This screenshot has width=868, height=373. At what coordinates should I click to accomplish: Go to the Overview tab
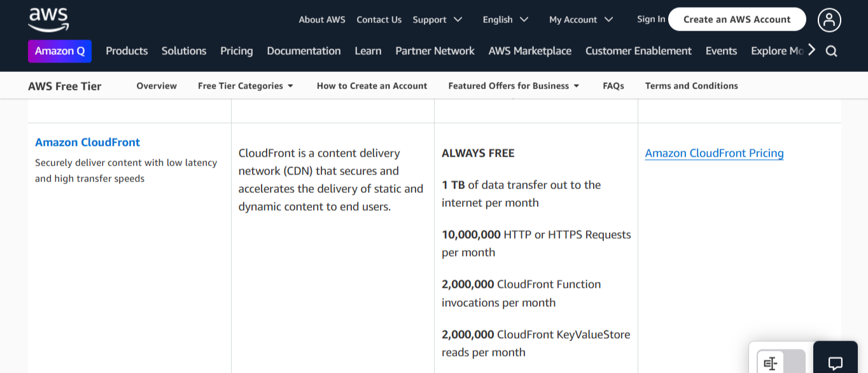coord(157,86)
